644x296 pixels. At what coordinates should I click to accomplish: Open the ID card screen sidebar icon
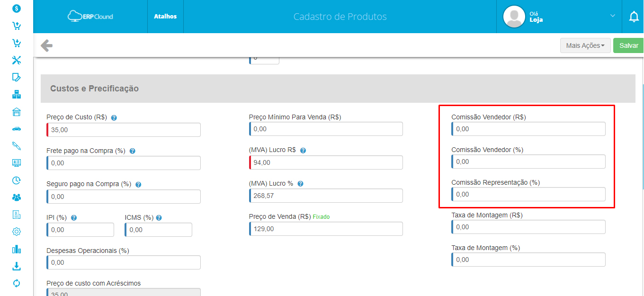pyautogui.click(x=17, y=163)
